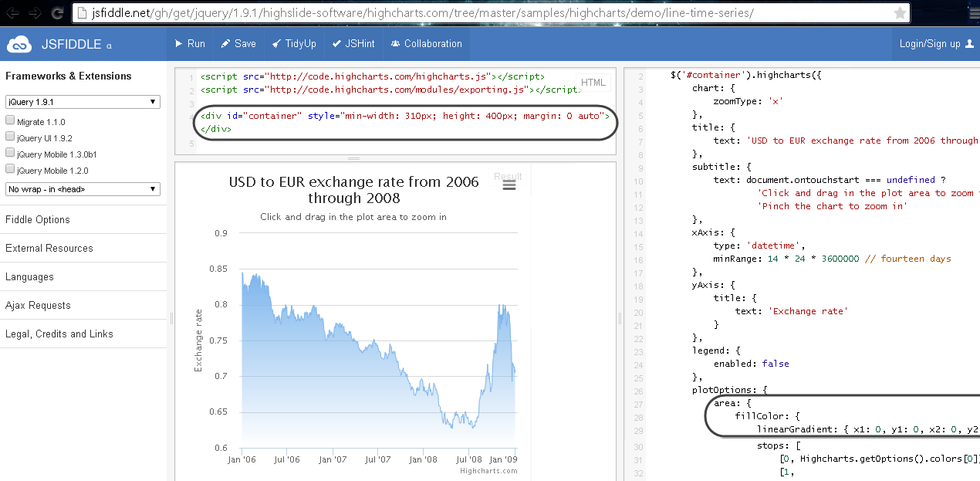Image resolution: width=980 pixels, height=481 pixels.
Task: Click the Frameworks & Extensions heading
Action: [x=69, y=76]
